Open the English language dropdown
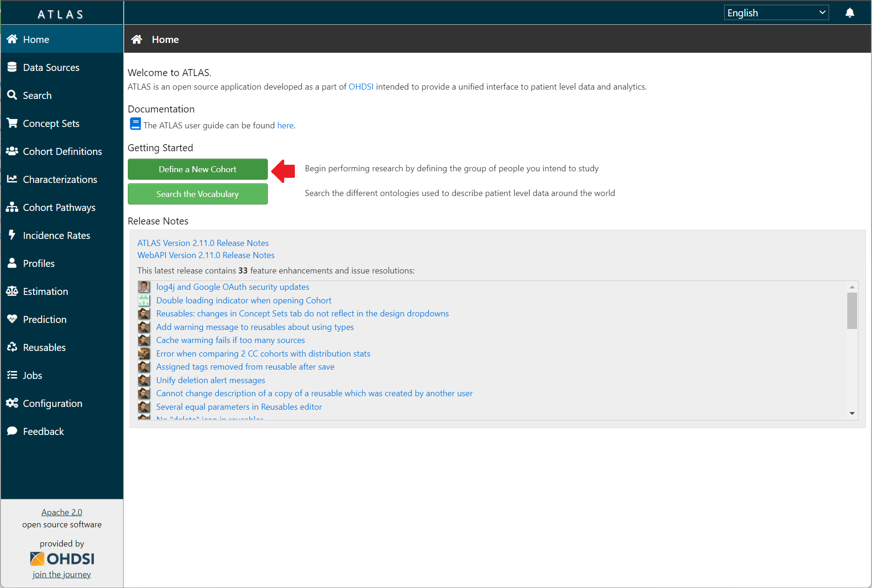Viewport: 872px width, 588px height. (x=776, y=13)
